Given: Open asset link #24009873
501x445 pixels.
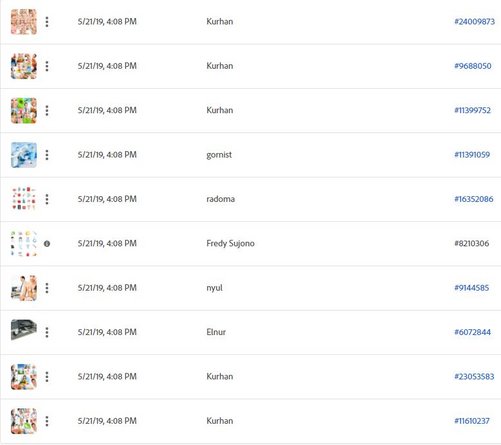Looking at the screenshot, I should 474,22.
